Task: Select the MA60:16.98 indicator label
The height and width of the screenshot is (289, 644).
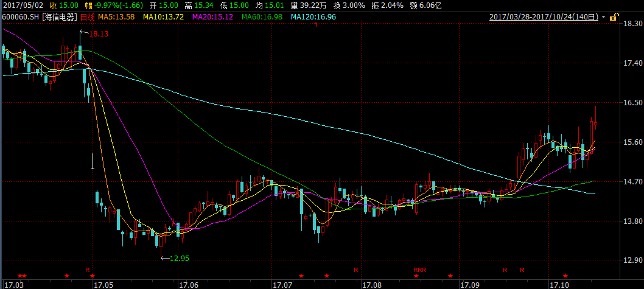Action: pyautogui.click(x=262, y=17)
